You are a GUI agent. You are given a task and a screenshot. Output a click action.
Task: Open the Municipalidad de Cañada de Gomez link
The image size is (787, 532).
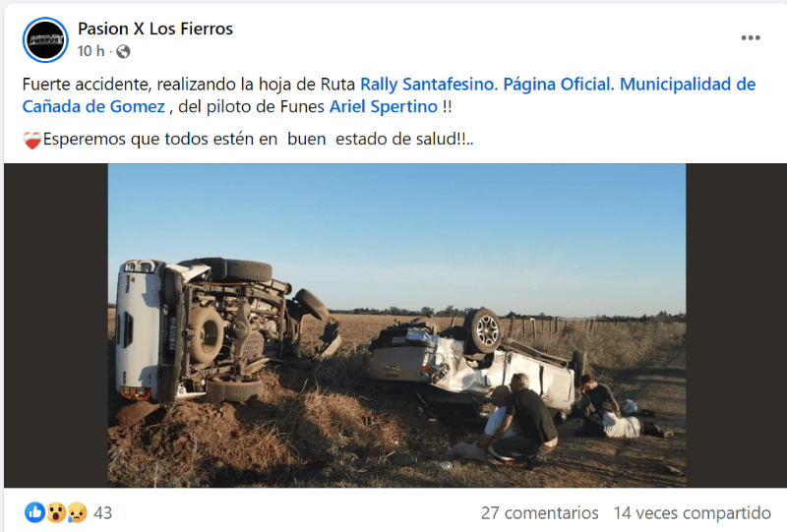[x=389, y=95]
